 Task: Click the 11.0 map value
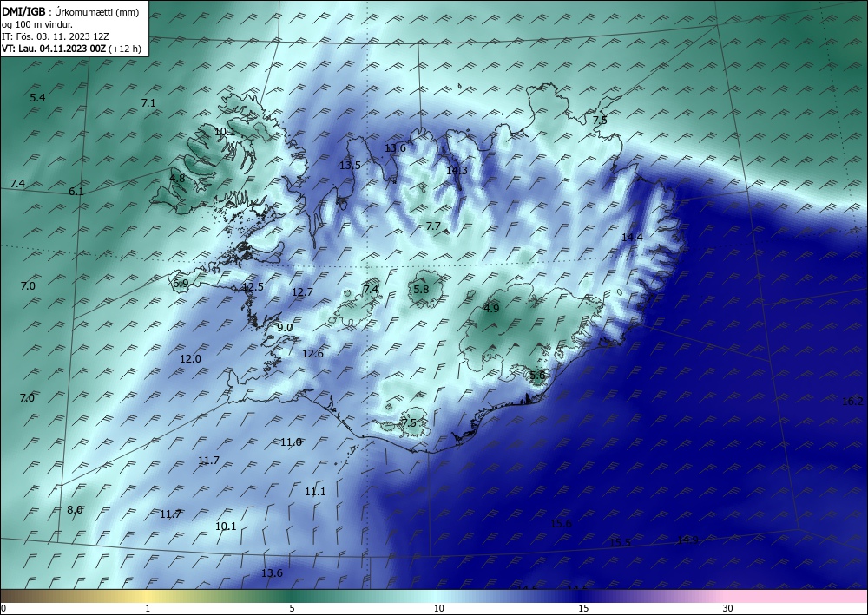pos(291,442)
